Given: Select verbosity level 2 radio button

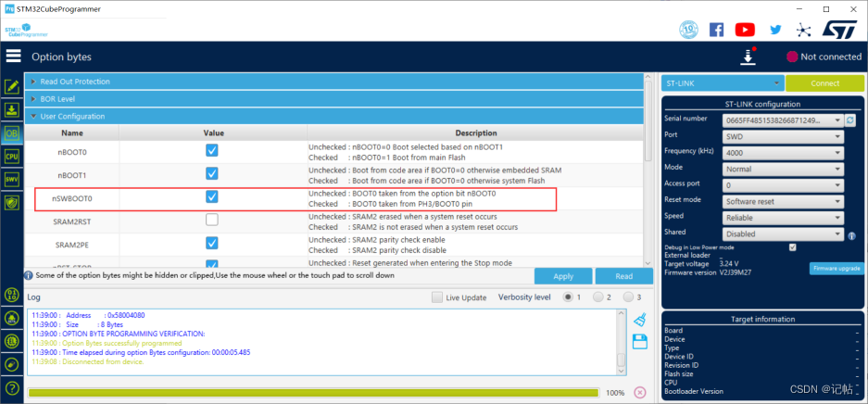Looking at the screenshot, I should (598, 297).
